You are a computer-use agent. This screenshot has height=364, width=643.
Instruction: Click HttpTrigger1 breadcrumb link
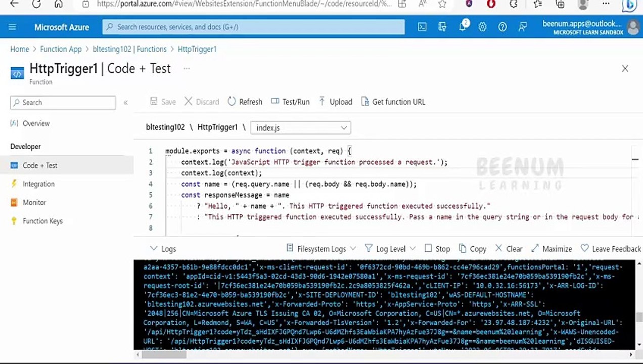click(197, 49)
